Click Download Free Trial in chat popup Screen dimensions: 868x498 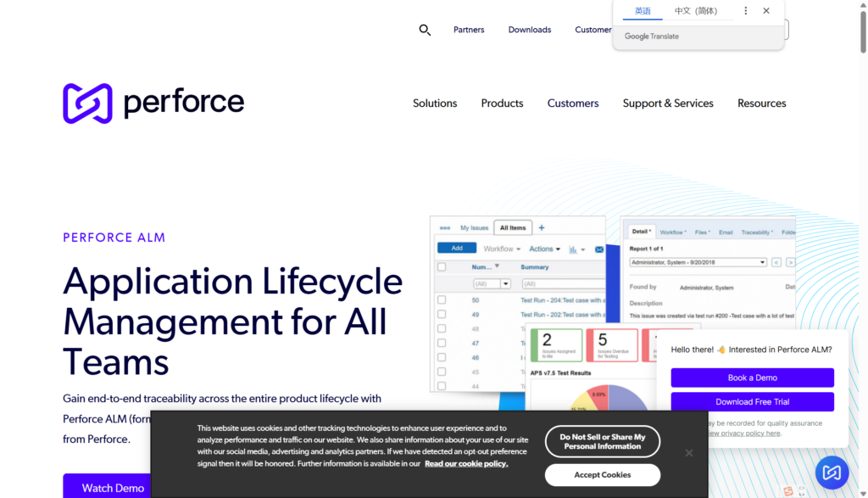pos(752,402)
